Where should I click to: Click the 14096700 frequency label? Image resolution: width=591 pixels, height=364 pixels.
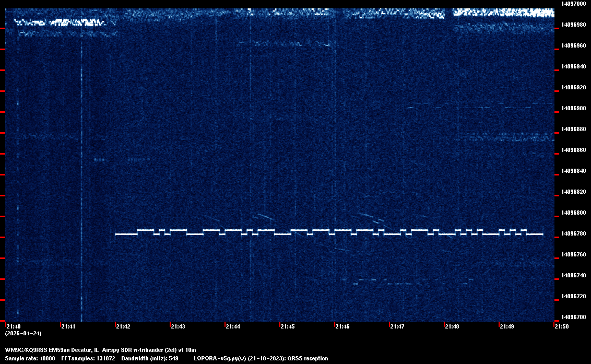(x=573, y=318)
